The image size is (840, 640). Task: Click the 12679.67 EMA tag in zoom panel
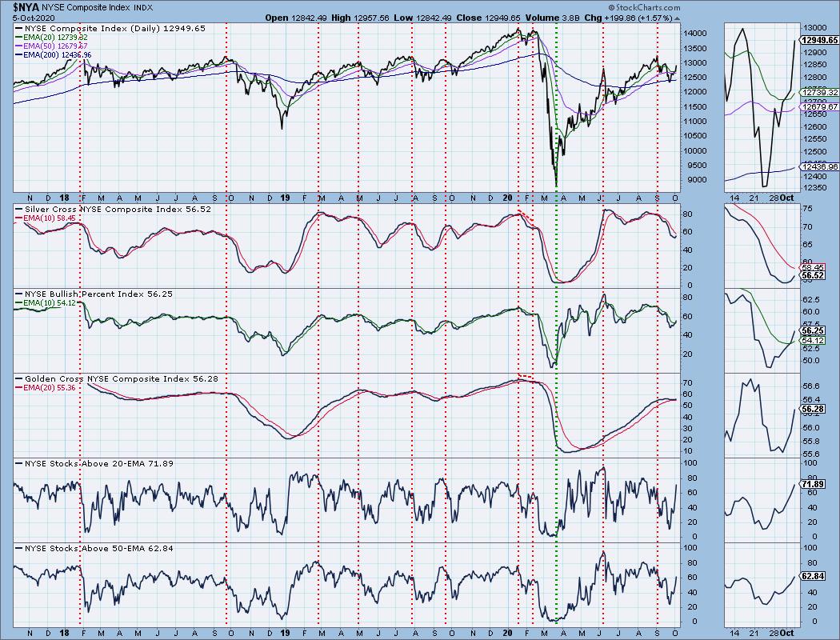pos(820,107)
